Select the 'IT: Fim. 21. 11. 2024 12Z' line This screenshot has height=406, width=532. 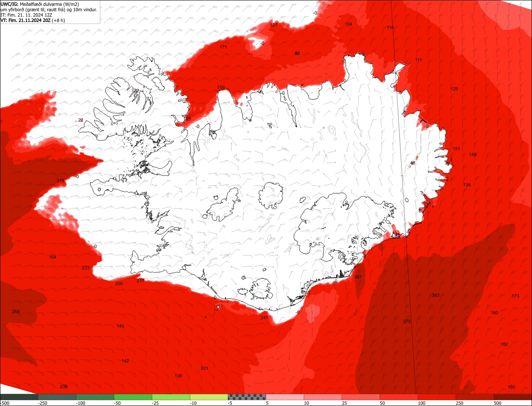coord(26,15)
